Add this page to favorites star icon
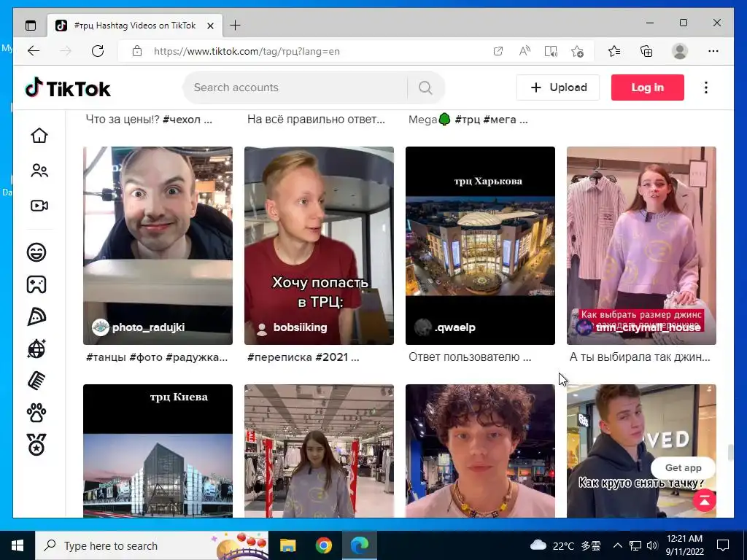The height and width of the screenshot is (560, 747). [578, 51]
